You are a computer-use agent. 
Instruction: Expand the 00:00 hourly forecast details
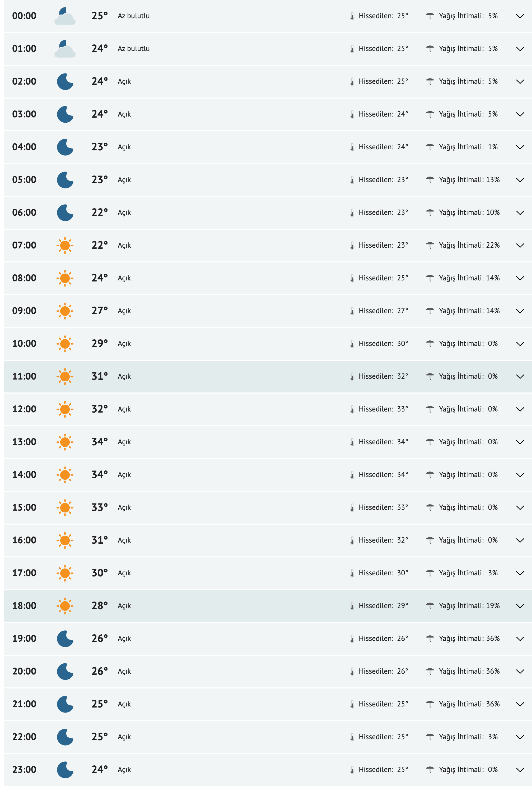520,16
